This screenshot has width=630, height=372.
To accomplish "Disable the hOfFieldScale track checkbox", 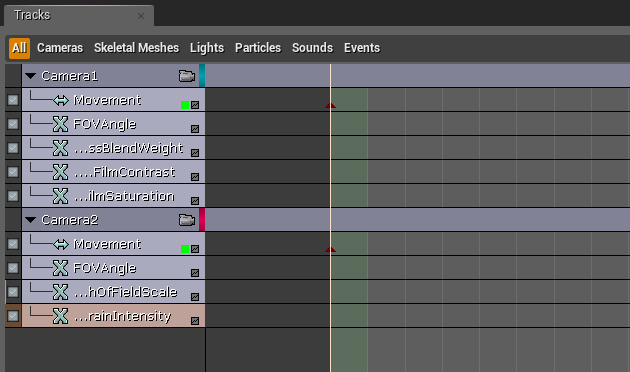I will [x=13, y=292].
